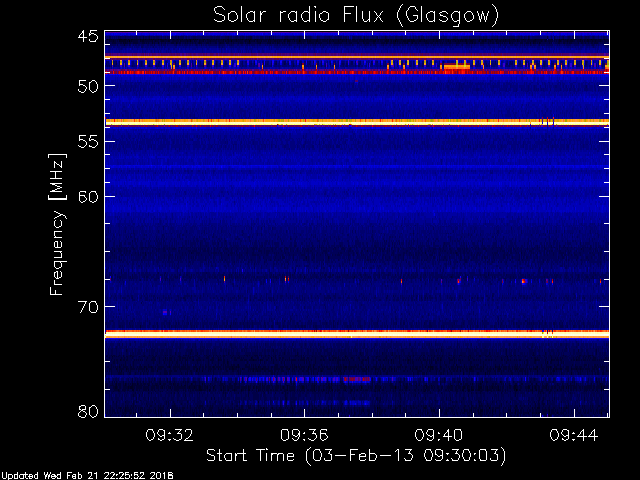Click the 'Updated Wed Feb 21' timestamp text

pyautogui.click(x=87, y=476)
